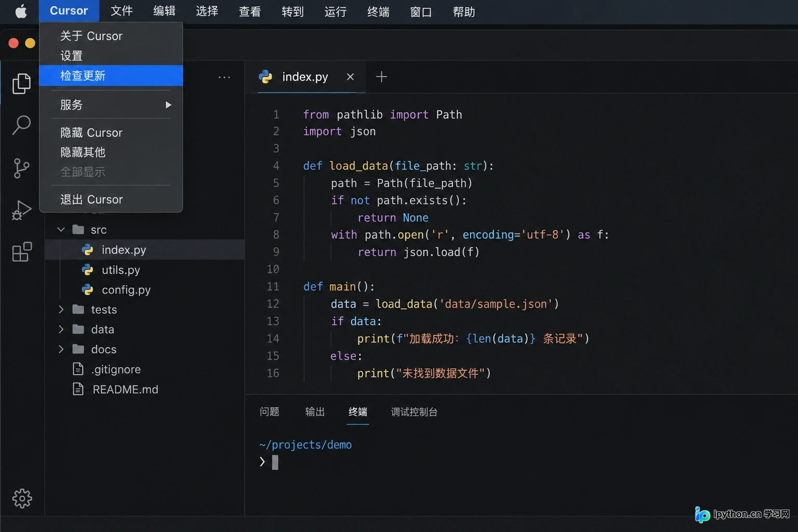The width and height of the screenshot is (798, 532).
Task: Close the index.py editor tab
Action: 350,77
